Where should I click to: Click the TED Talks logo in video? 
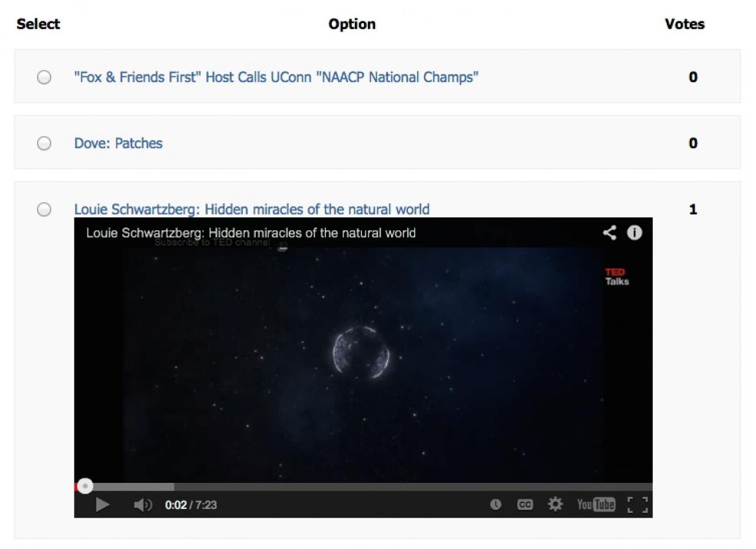617,277
